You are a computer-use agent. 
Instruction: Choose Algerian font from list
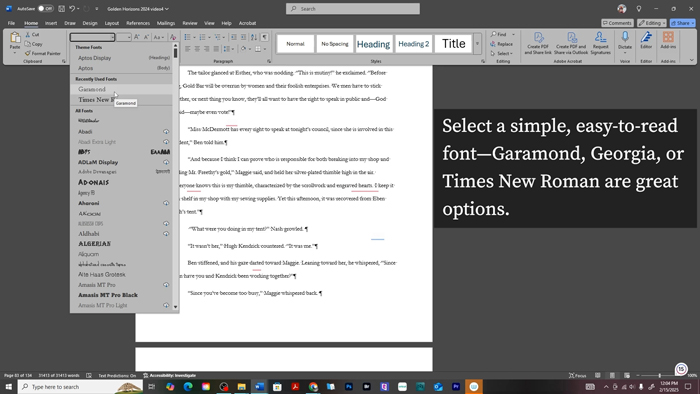click(121, 244)
